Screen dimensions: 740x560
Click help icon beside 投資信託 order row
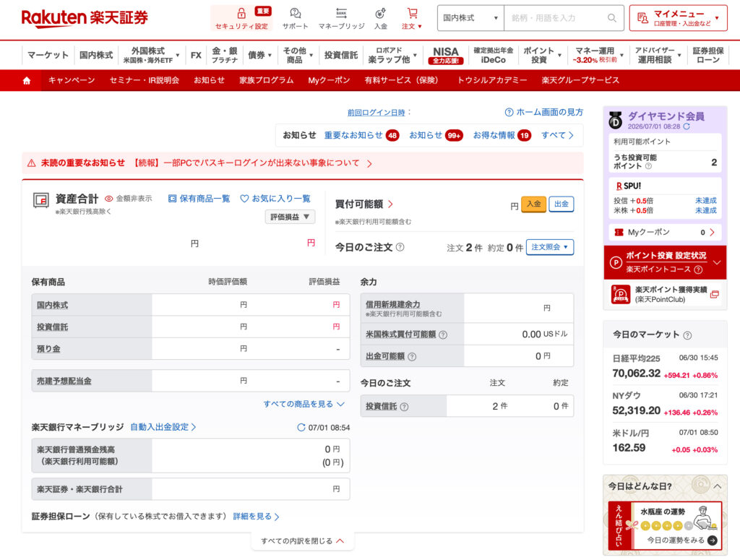tap(404, 407)
